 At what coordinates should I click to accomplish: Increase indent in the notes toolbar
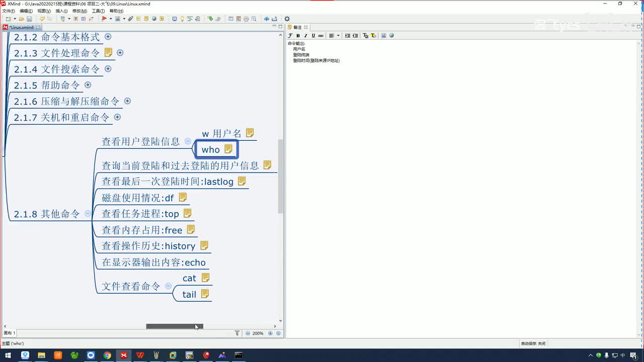tap(347, 36)
